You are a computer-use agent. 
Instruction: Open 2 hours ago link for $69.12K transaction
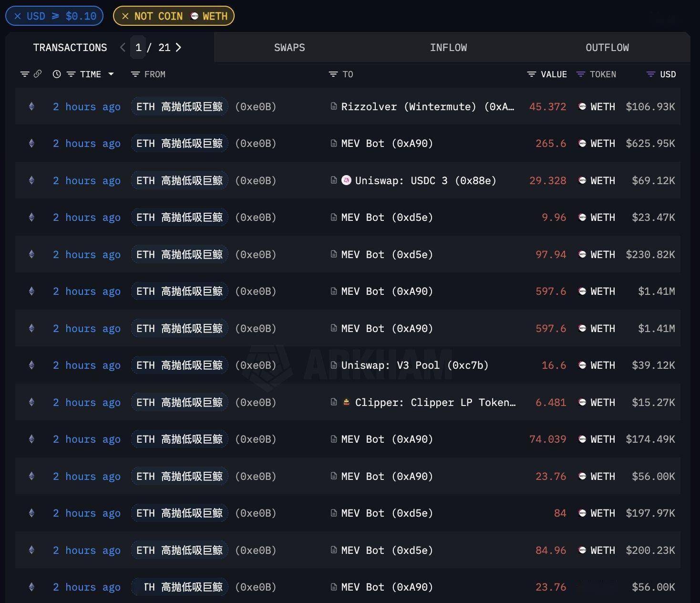pyautogui.click(x=86, y=180)
